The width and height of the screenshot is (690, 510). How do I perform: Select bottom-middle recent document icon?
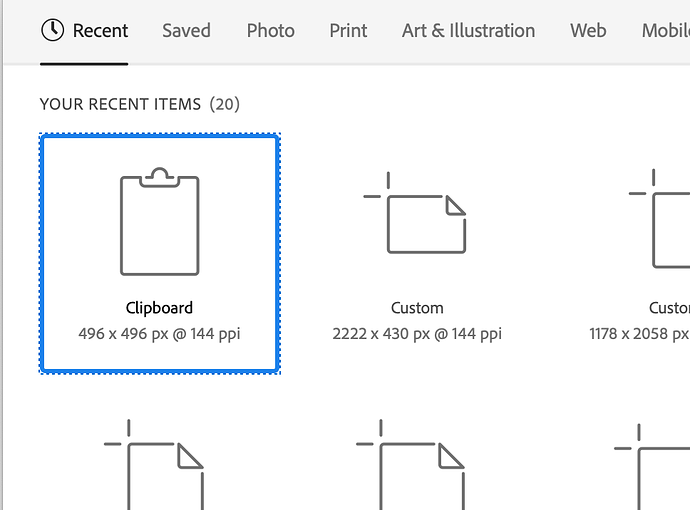tap(410, 465)
